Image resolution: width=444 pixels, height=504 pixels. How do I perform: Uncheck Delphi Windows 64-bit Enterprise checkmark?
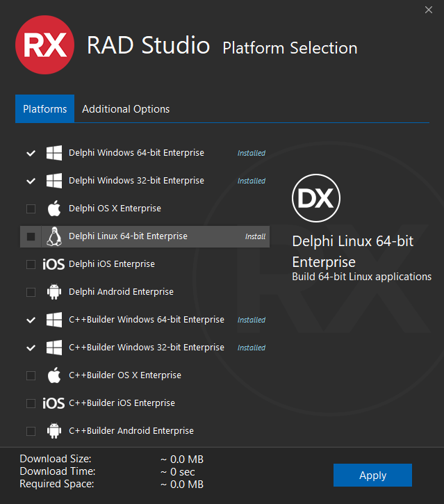(x=31, y=153)
